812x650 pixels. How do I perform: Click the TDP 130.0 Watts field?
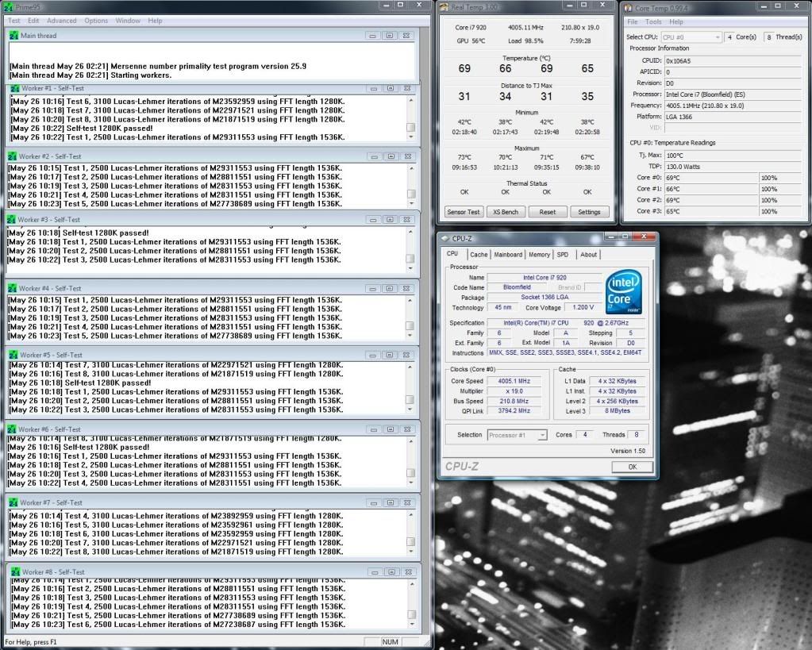click(733, 167)
